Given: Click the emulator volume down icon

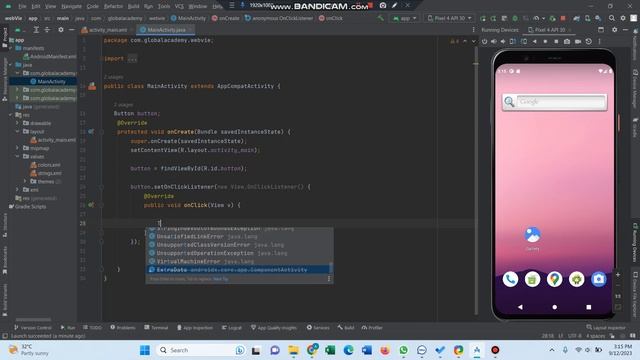Looking at the screenshot, I should [x=503, y=41].
